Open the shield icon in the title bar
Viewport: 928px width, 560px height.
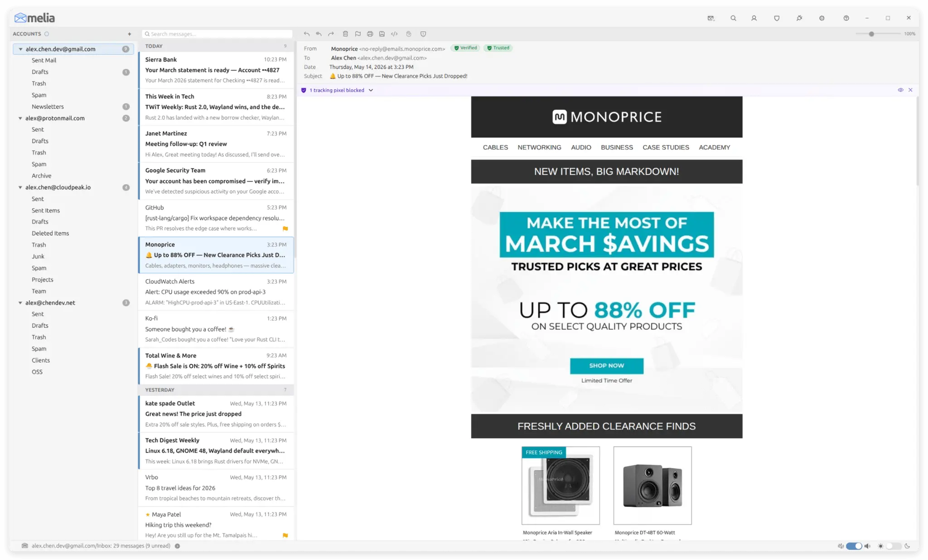pos(777,18)
